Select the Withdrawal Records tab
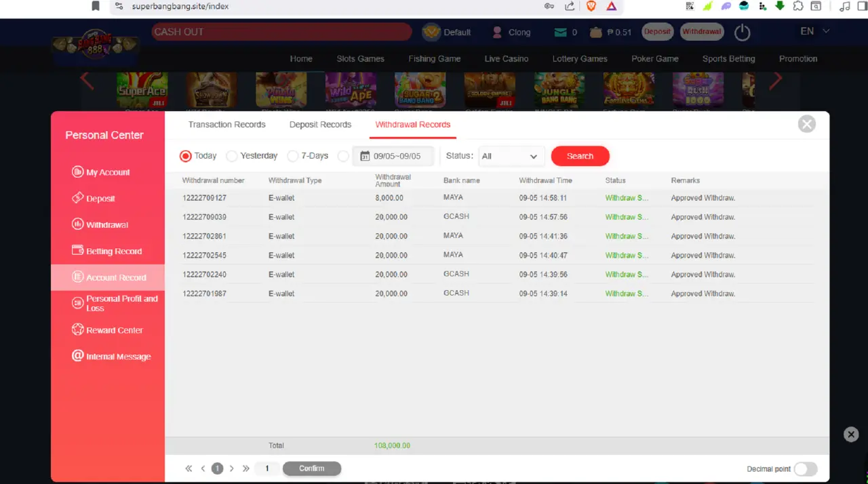868x484 pixels. [x=413, y=125]
